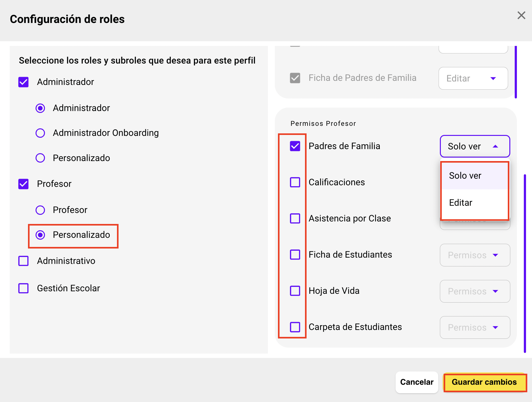Select Administrador Onboarding subrole
The width and height of the screenshot is (532, 402).
click(40, 133)
